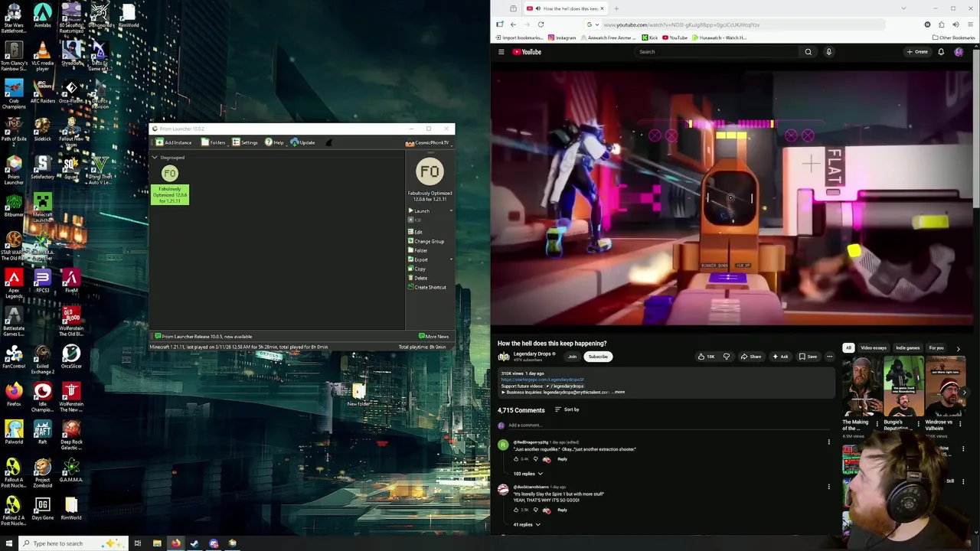The height and width of the screenshot is (551, 980).
Task: Click Share under the video
Action: point(751,357)
